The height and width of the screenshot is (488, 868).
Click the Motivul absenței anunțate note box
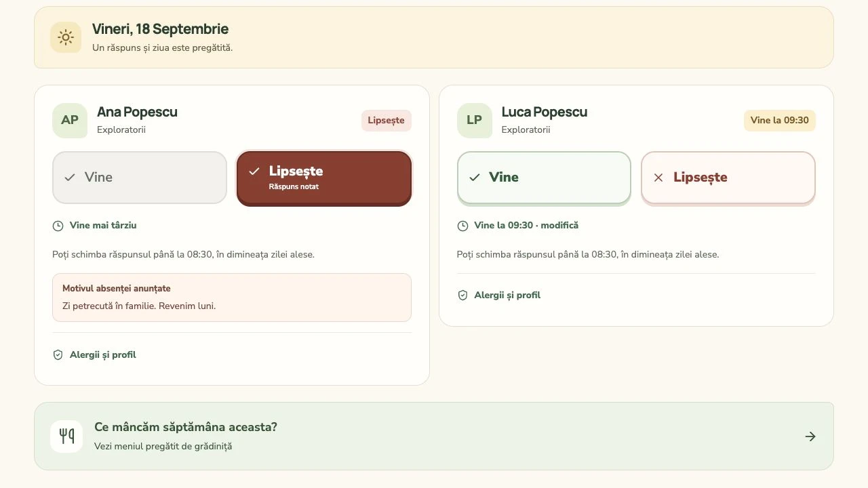[x=232, y=298]
